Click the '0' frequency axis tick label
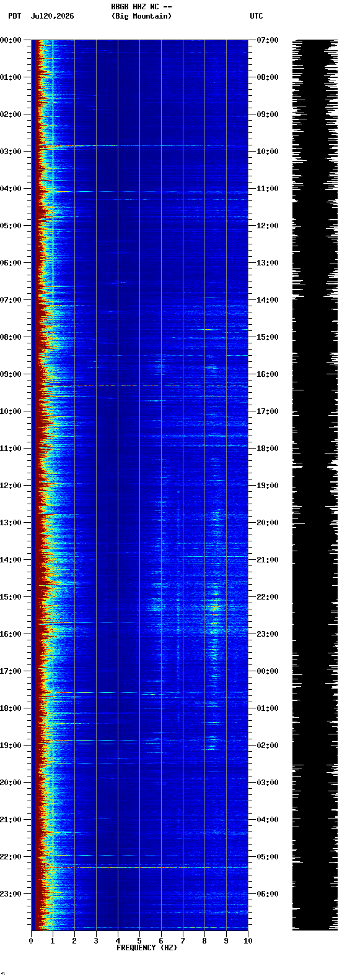This screenshot has width=342, height=980. click(31, 941)
